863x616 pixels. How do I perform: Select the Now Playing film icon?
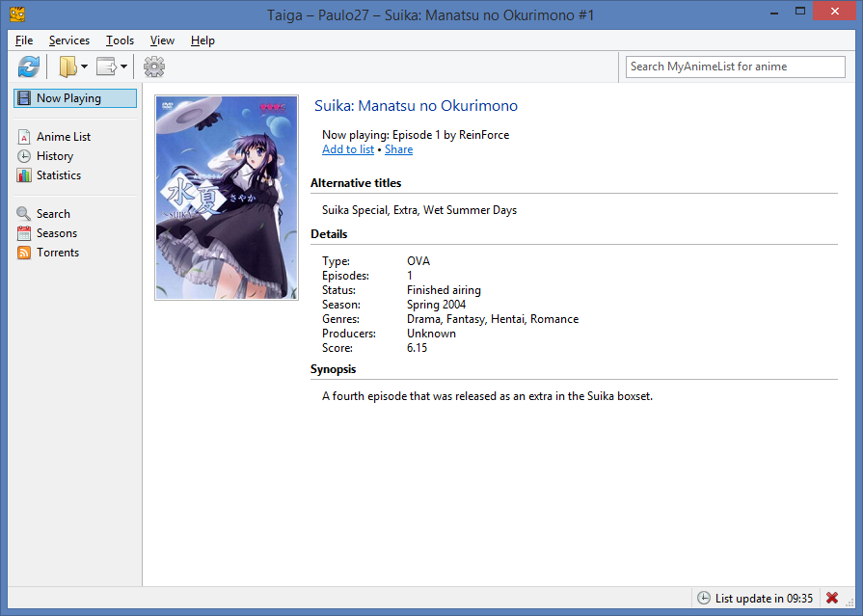click(24, 98)
